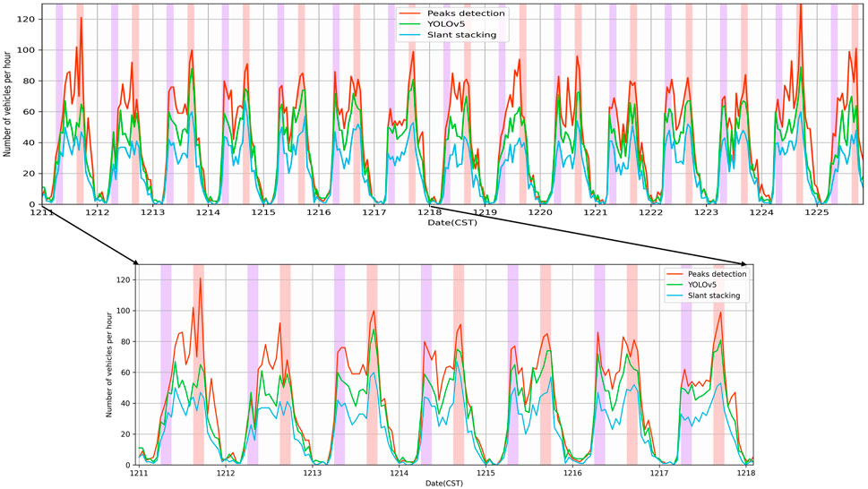
Task: Select 'YOLOv5' text in the overview chart legend
Action: click(446, 24)
